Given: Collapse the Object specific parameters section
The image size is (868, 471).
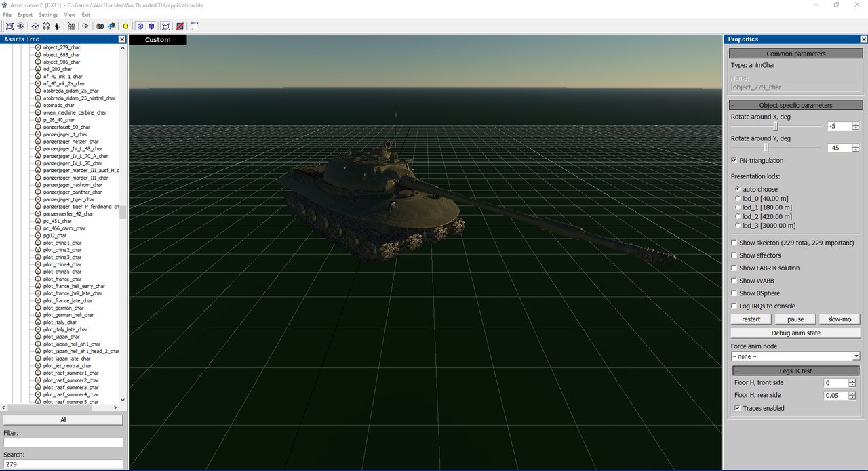Looking at the screenshot, I should tap(796, 105).
